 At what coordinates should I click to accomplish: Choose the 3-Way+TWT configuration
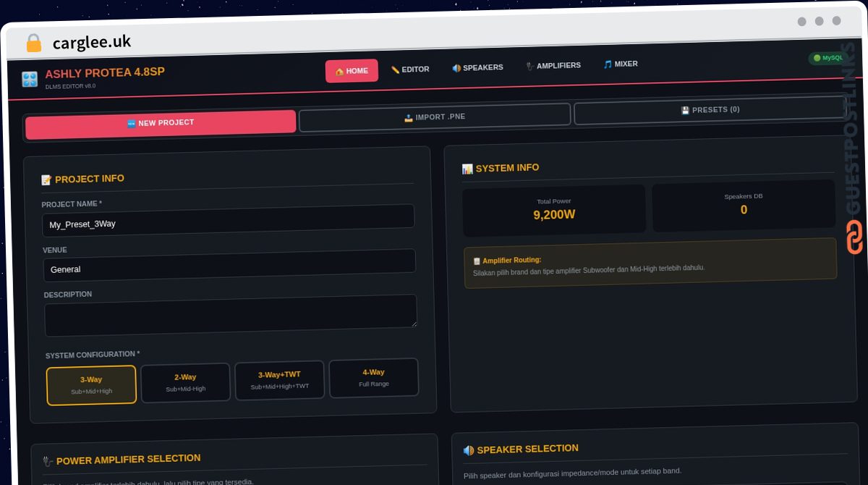pos(279,381)
